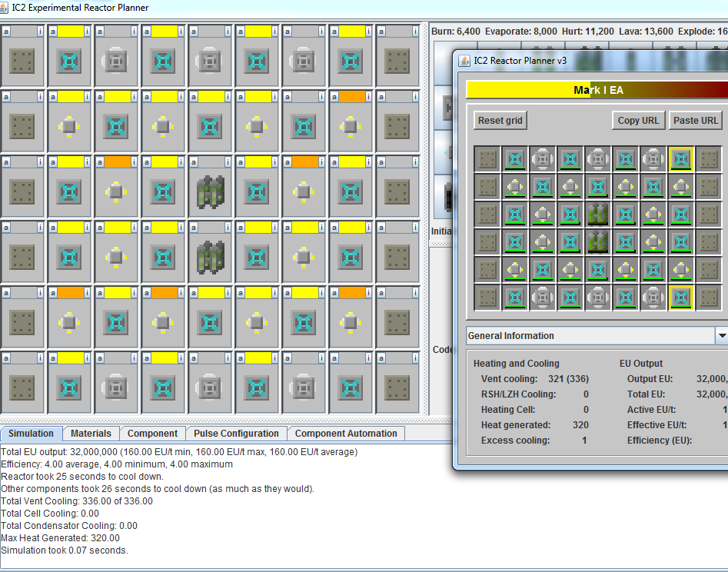
Task: Click the highlighted overclocked vent in v3 grid bottom row
Action: (x=681, y=298)
